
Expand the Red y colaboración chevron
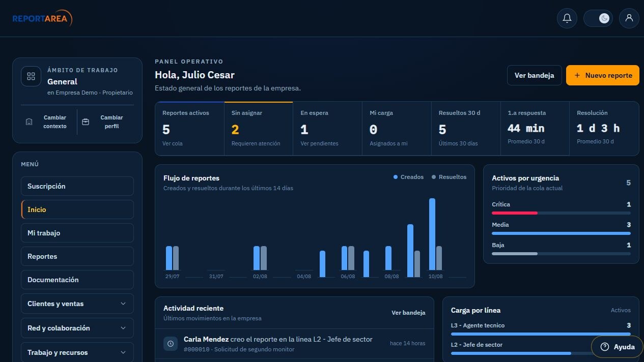point(123,328)
